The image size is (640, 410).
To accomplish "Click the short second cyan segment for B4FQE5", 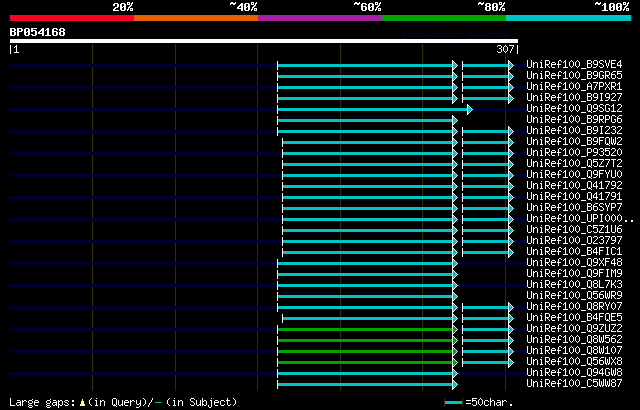I will coord(488,319).
